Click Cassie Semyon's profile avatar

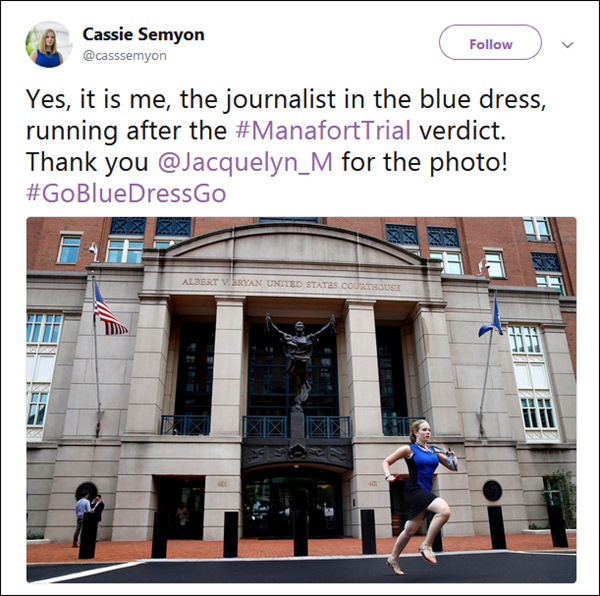[x=48, y=44]
